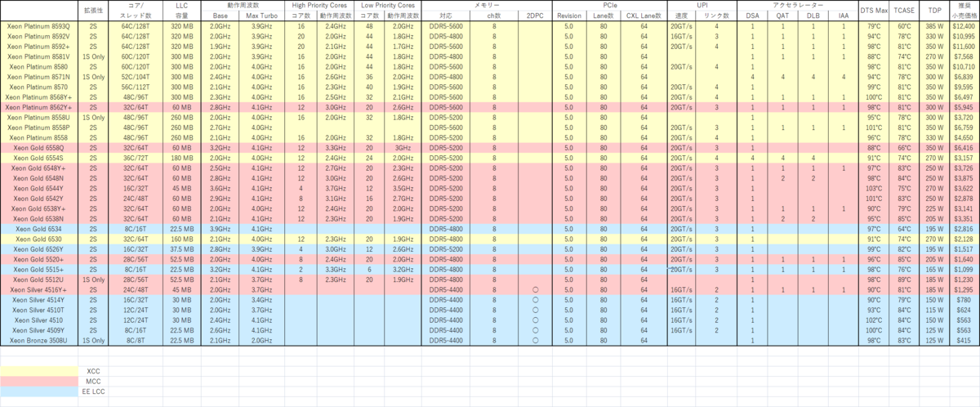Image resolution: width=980 pixels, height=407 pixels.
Task: Select the 'Xeon Bronze 3508U' cell
Action: click(x=38, y=339)
